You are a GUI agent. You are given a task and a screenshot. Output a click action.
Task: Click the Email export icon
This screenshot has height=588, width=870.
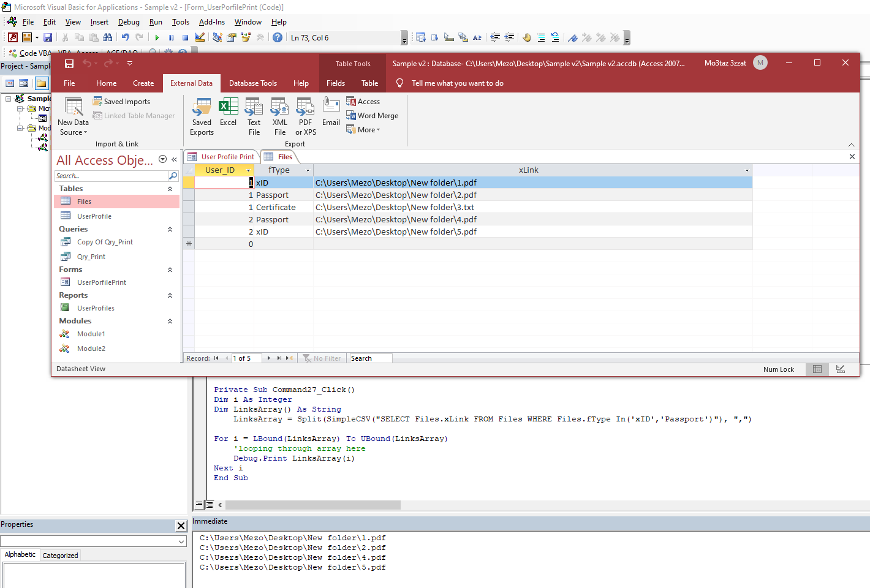pyautogui.click(x=331, y=112)
